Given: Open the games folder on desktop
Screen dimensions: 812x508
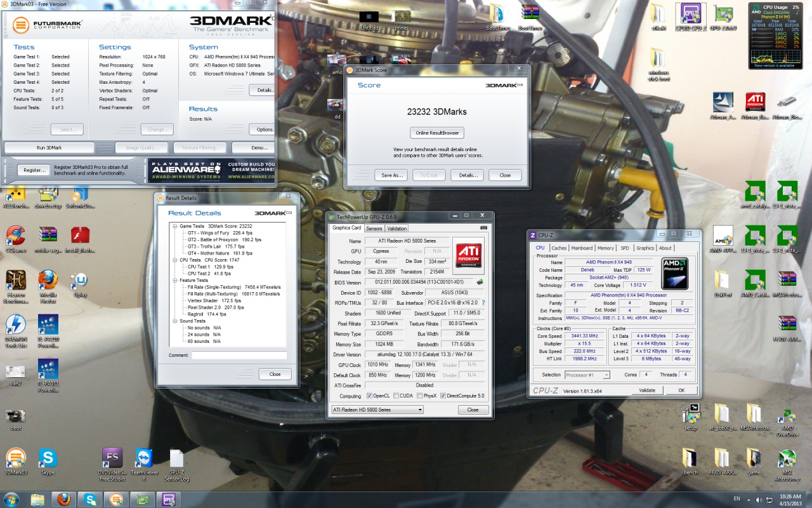Looking at the screenshot, I should coord(754,462).
